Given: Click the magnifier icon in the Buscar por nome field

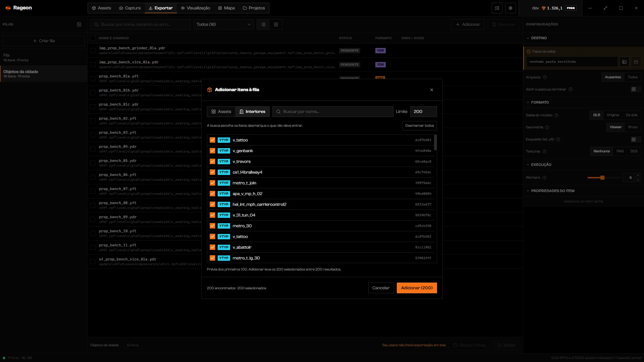Looking at the screenshot, I should click(x=278, y=112).
